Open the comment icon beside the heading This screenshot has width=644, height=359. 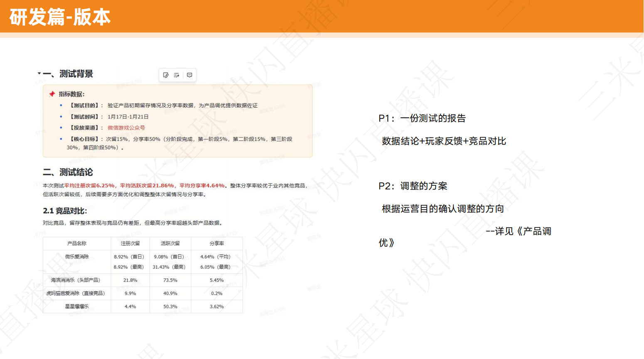[189, 75]
